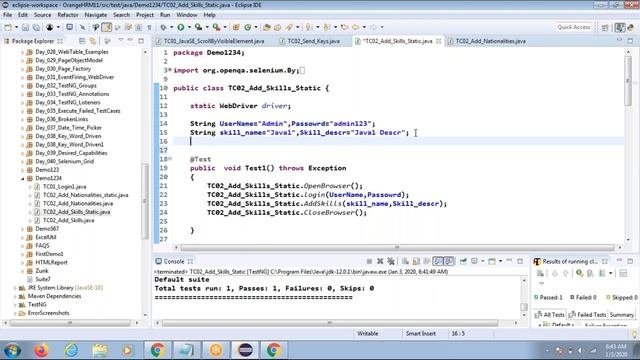Maximize the editor area icon
Image resolution: width=640 pixels, height=360 pixels.
630,40
